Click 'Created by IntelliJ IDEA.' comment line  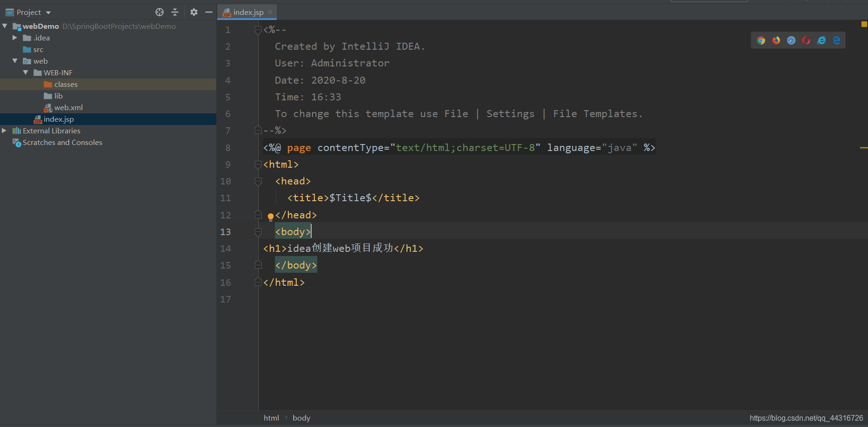point(350,46)
